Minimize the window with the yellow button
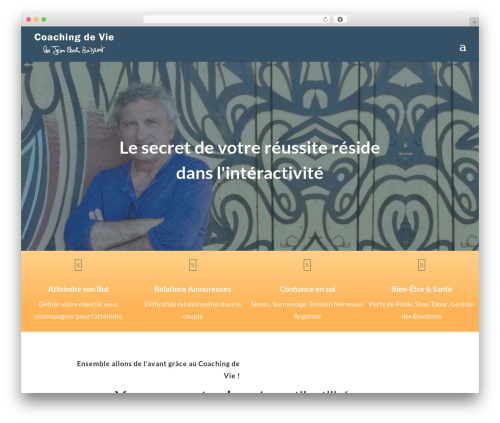Image resolution: width=500 pixels, height=423 pixels. pos(36,20)
